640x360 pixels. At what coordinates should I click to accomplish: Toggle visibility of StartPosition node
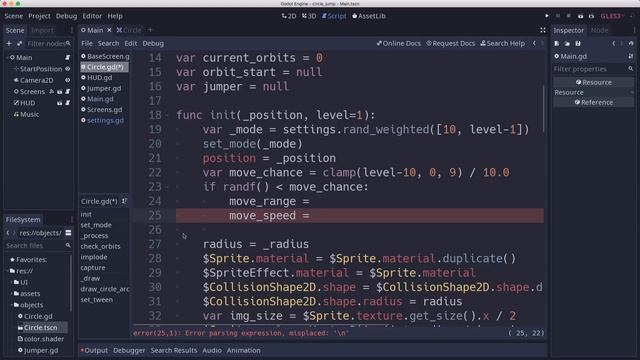click(x=68, y=69)
